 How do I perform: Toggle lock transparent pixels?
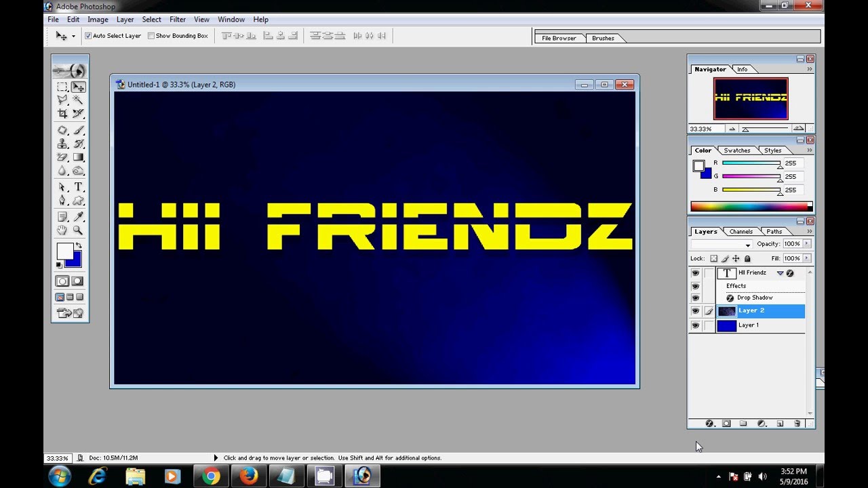pos(713,258)
